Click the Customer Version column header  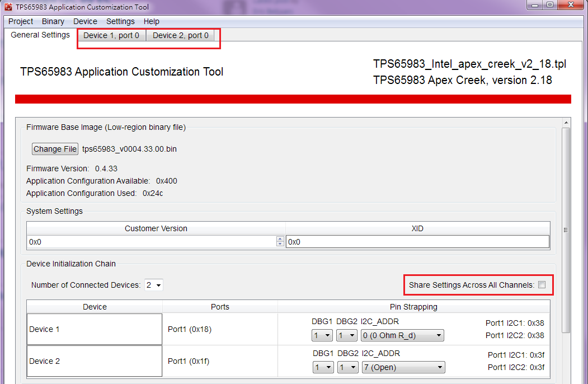tap(156, 228)
